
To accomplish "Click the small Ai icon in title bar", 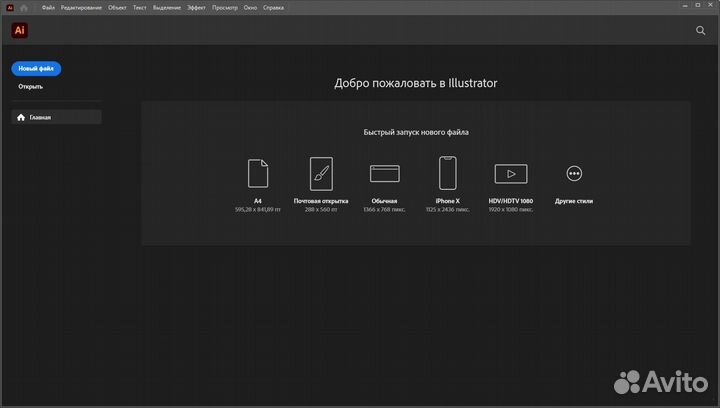I will tap(10, 8).
